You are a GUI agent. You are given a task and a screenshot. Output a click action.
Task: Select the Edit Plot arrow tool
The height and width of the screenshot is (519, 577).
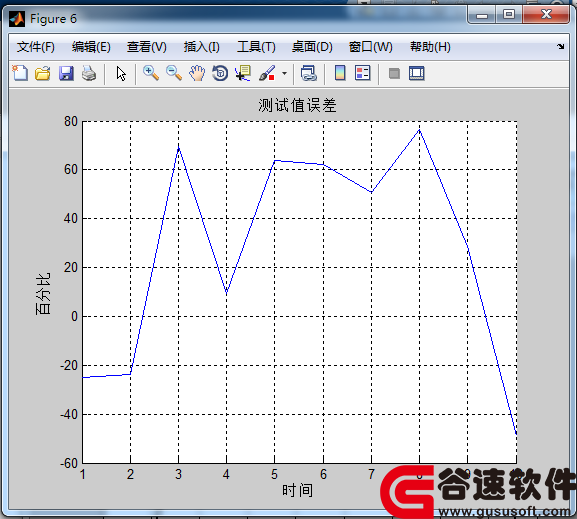pos(121,73)
